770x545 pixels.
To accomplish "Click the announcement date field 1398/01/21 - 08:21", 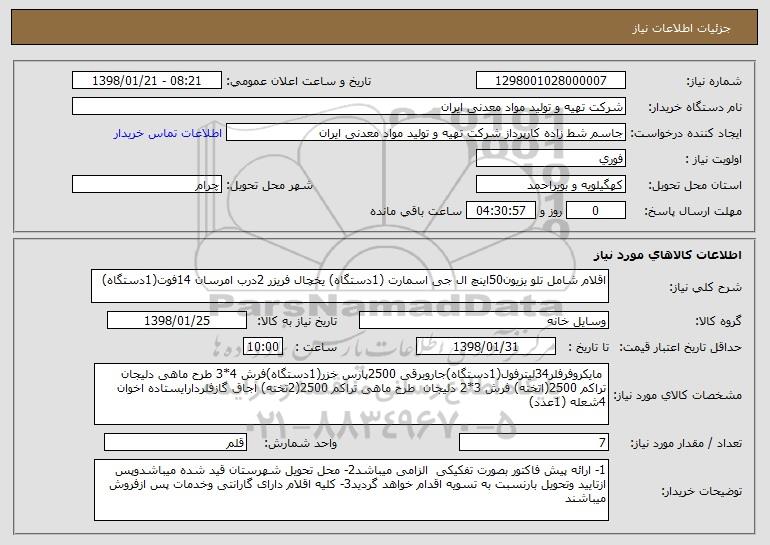I will click(147, 81).
